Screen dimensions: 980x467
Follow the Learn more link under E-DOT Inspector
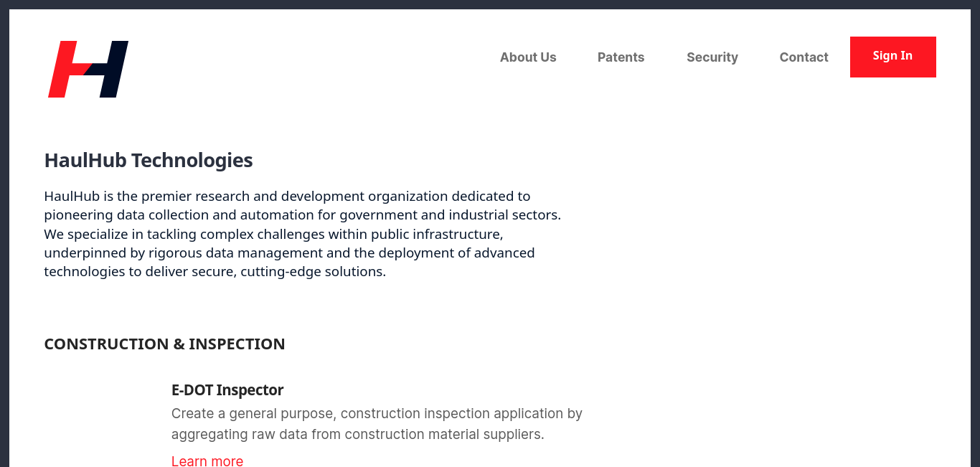(x=207, y=461)
